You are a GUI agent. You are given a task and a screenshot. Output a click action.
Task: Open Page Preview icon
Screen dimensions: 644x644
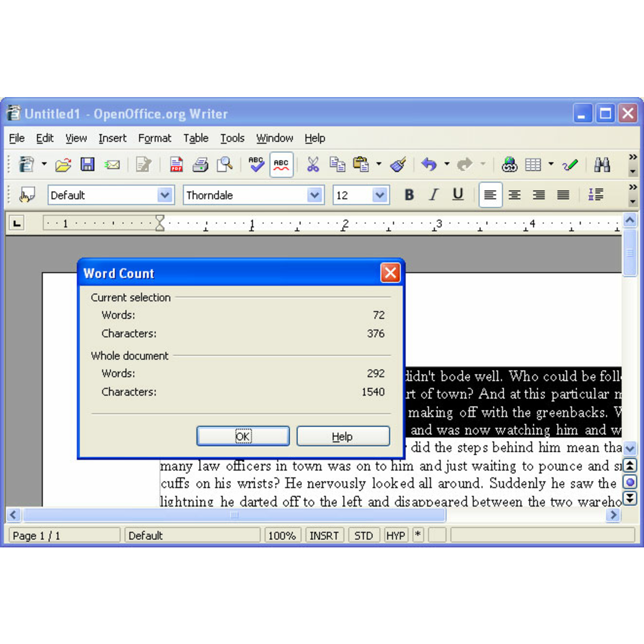(224, 165)
